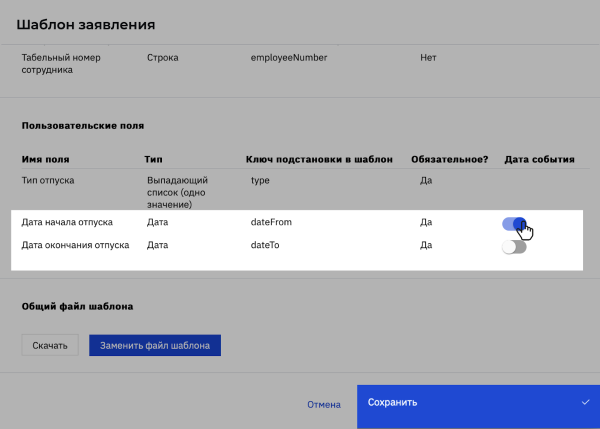Screen dimensions: 600x429
Task: Click the Тип column header
Action: tap(153, 159)
